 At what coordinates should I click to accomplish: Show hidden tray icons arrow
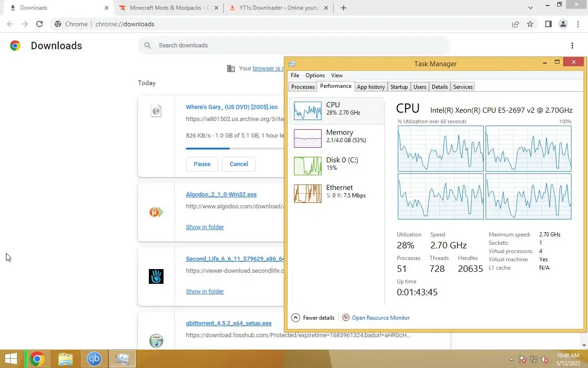click(511, 359)
